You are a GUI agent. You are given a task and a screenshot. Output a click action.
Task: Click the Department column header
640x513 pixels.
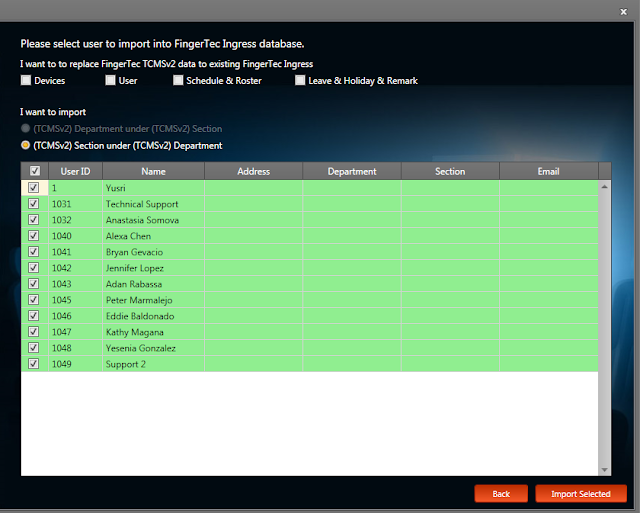click(x=352, y=171)
